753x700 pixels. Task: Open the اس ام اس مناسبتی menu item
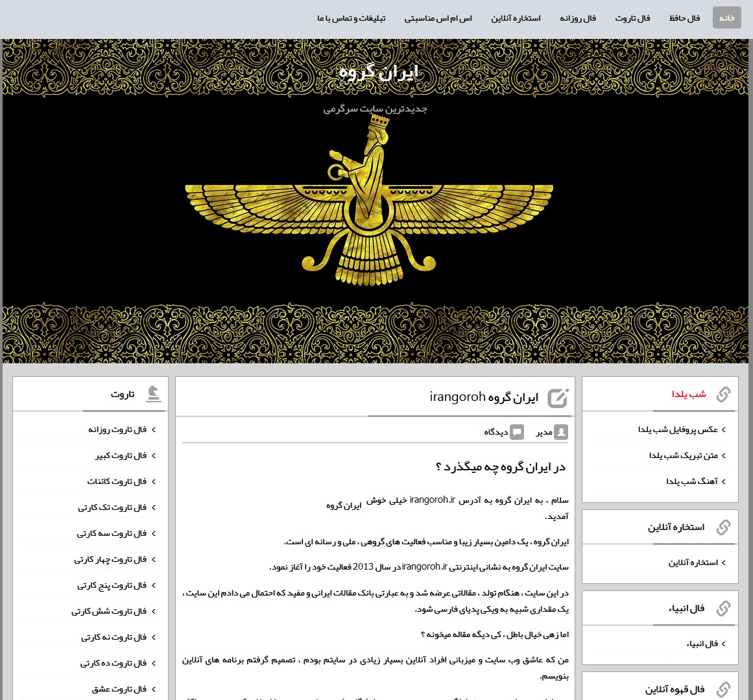[438, 18]
